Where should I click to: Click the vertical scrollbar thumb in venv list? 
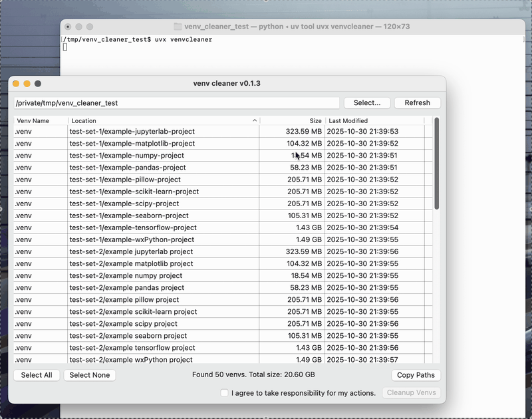click(437, 164)
